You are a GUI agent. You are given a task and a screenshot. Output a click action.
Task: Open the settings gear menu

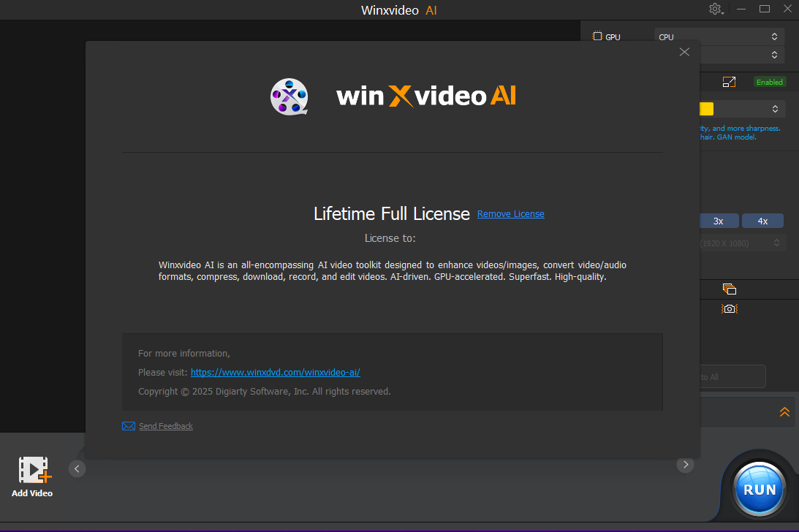tap(716, 9)
